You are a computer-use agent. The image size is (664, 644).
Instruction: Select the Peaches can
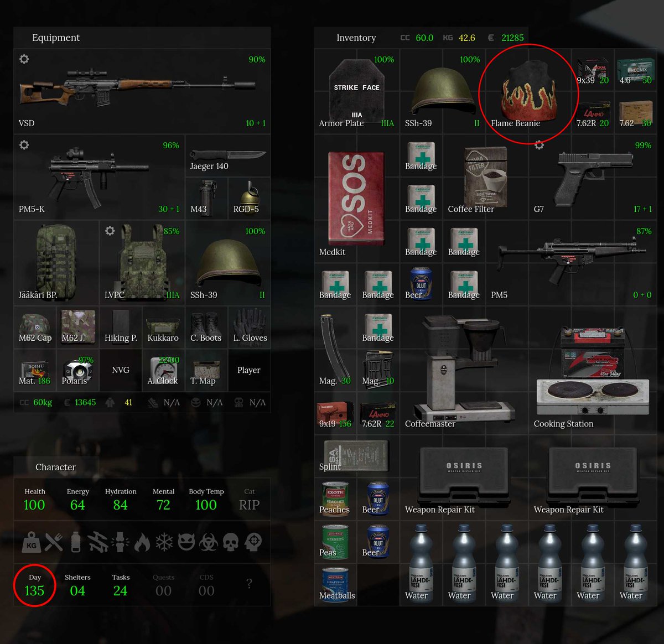pos(335,498)
